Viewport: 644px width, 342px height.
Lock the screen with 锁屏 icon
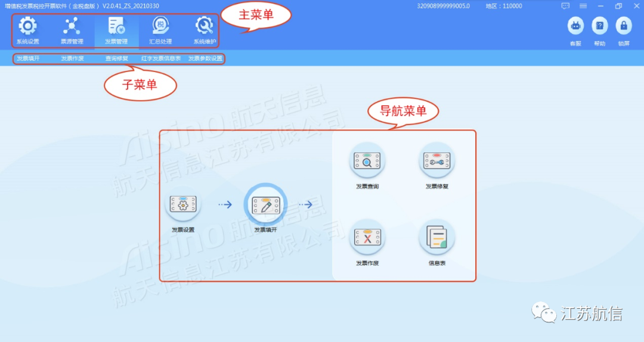tap(624, 27)
